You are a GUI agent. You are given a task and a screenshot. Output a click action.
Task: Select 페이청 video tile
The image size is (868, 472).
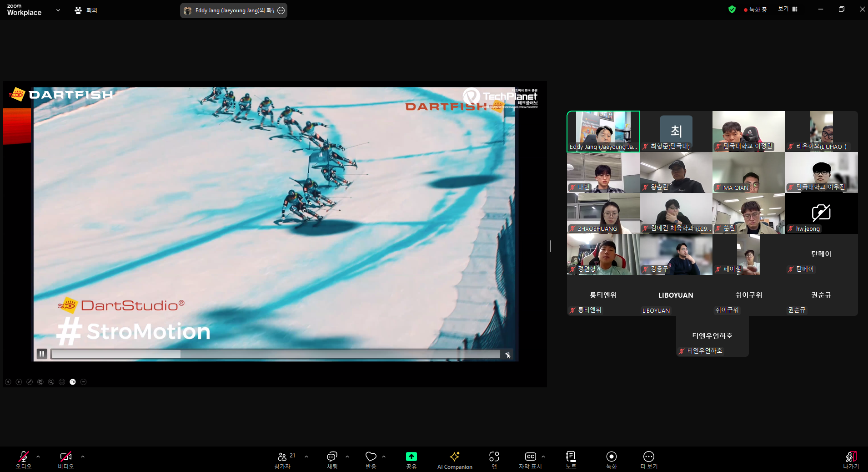point(749,254)
